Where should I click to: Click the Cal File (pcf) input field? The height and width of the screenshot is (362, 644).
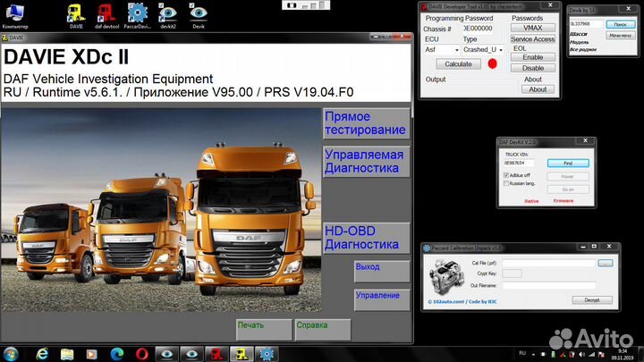548,263
